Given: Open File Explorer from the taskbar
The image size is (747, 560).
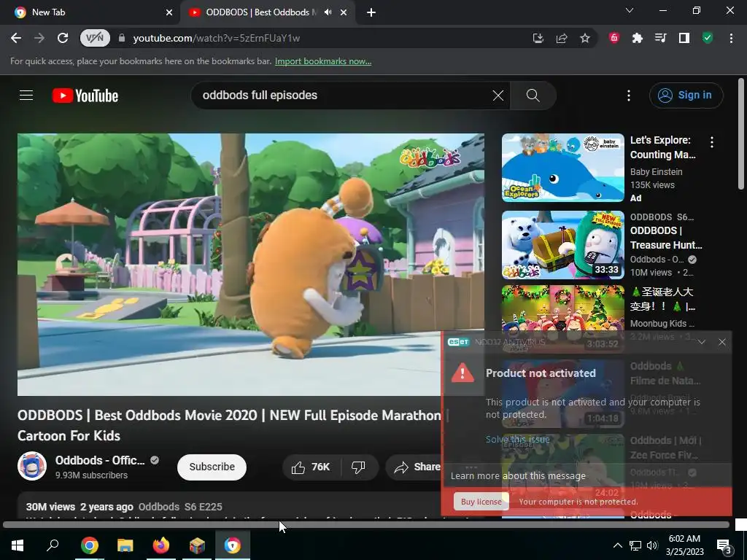Looking at the screenshot, I should [x=125, y=545].
